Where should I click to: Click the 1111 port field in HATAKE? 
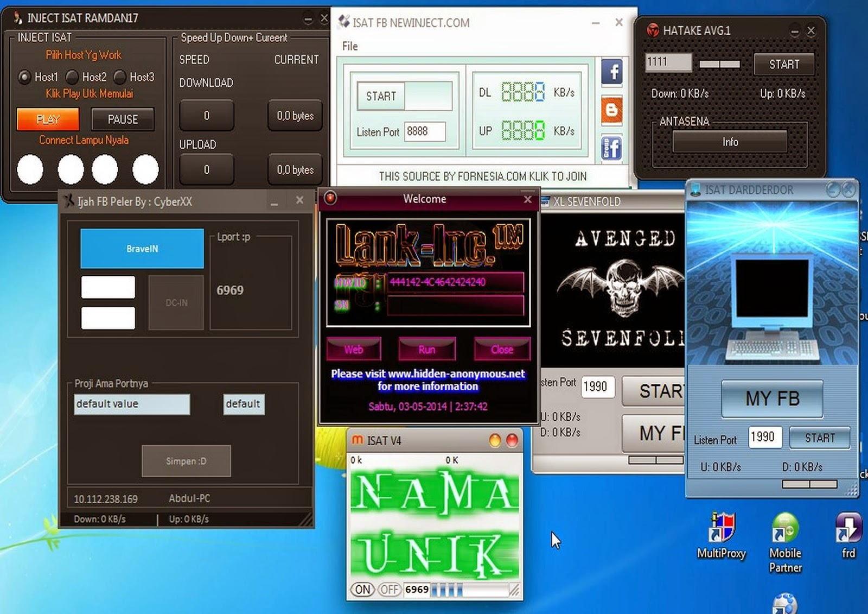pyautogui.click(x=668, y=62)
